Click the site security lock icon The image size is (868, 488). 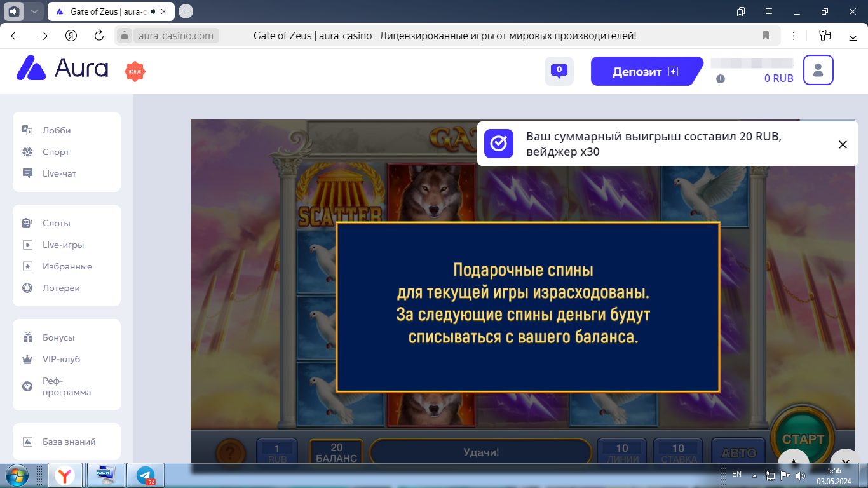[x=125, y=36]
